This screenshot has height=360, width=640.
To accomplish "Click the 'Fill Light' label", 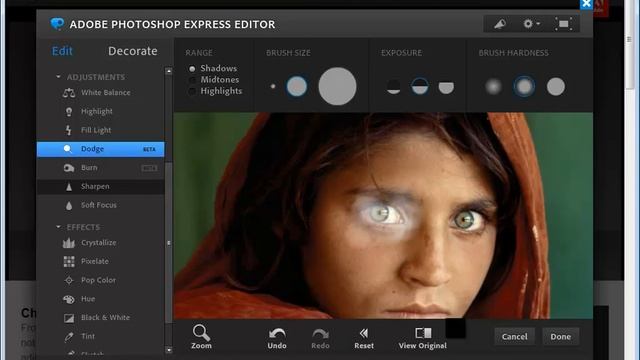I will tap(96, 130).
